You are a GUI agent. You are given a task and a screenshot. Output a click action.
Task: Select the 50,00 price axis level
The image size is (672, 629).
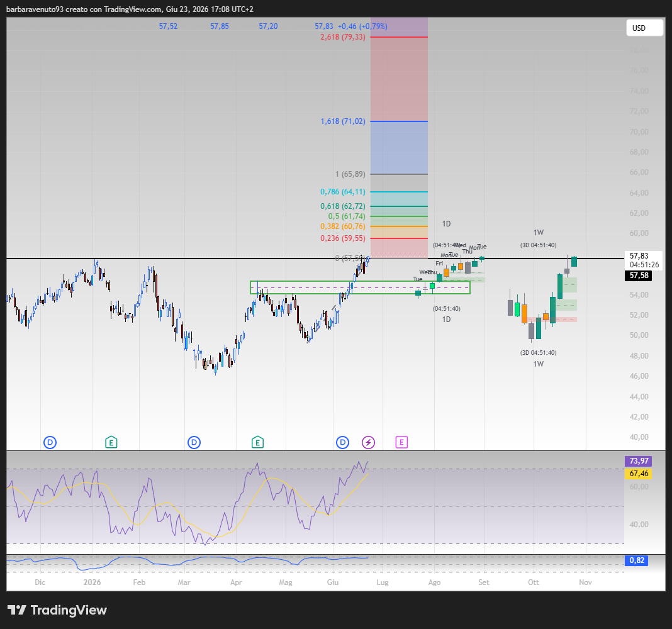click(639, 335)
